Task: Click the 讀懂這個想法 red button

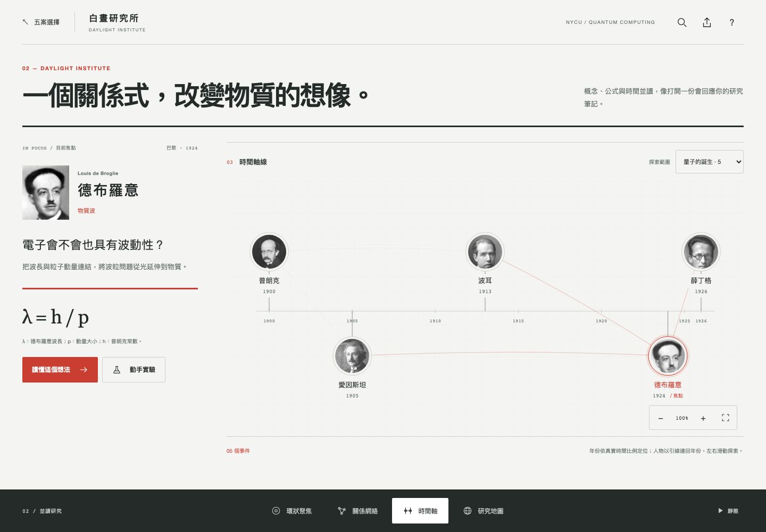Action: [60, 370]
